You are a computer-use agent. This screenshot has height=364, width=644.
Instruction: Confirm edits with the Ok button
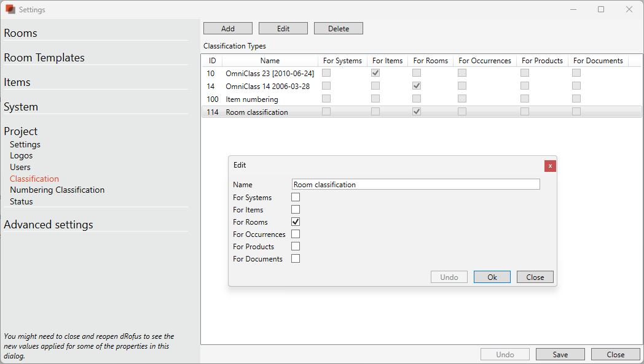click(492, 276)
